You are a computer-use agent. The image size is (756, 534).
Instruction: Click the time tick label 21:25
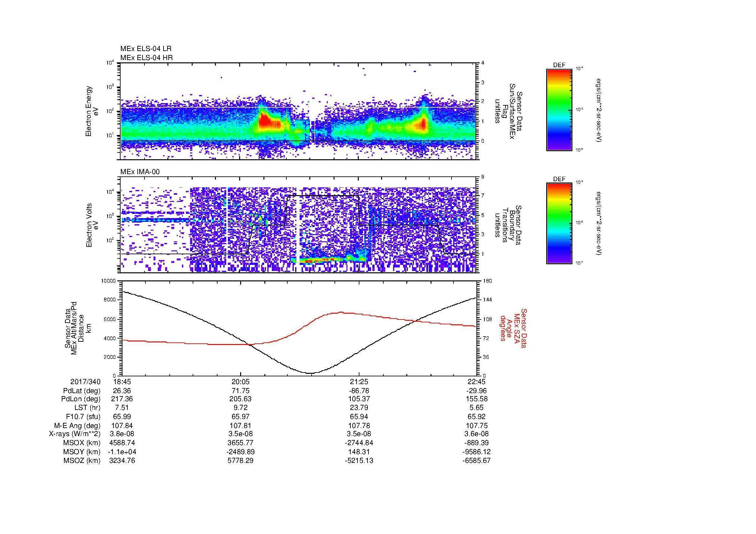pyautogui.click(x=359, y=382)
